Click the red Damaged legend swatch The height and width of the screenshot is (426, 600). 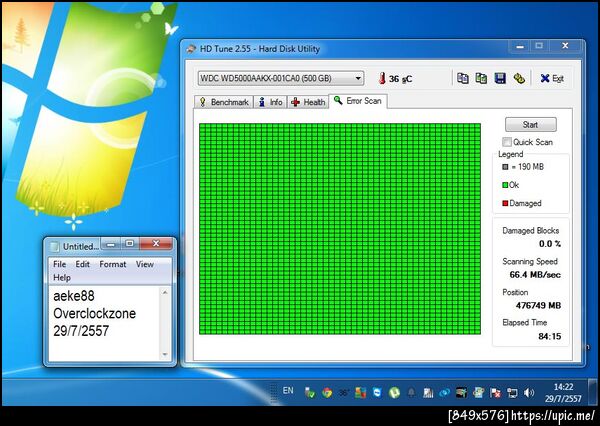click(x=505, y=203)
